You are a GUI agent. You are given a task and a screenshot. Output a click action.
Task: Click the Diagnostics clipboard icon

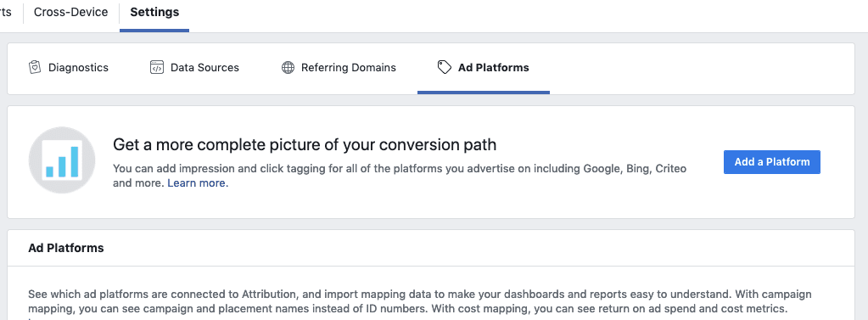pos(35,68)
